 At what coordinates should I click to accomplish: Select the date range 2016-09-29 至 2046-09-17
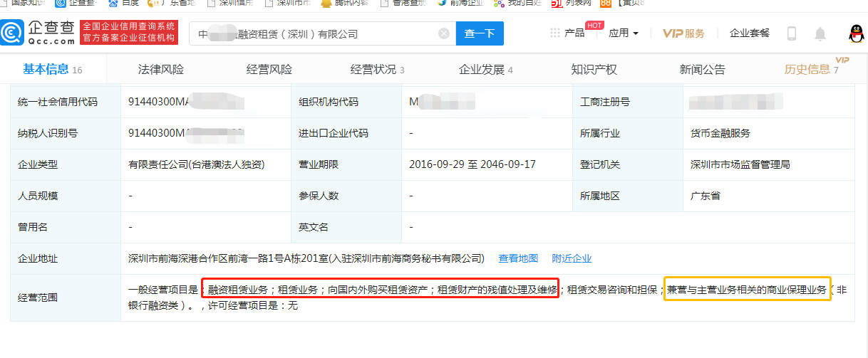click(x=472, y=164)
